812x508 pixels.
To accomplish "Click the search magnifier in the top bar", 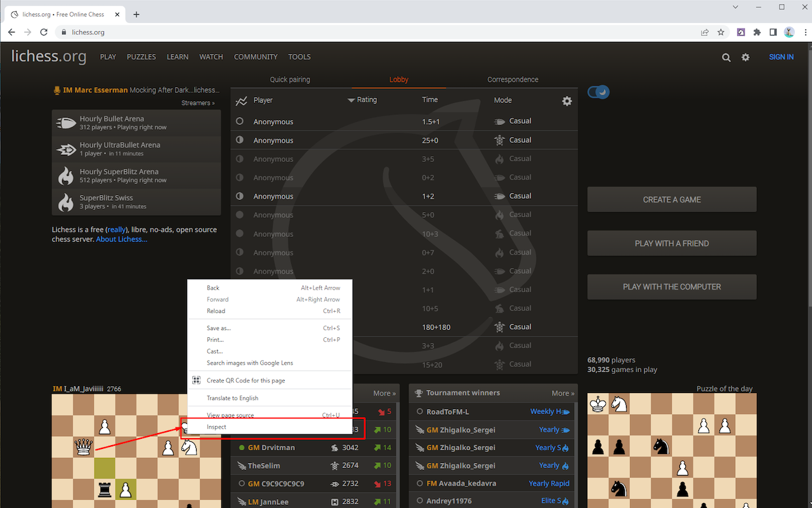I will click(x=726, y=57).
